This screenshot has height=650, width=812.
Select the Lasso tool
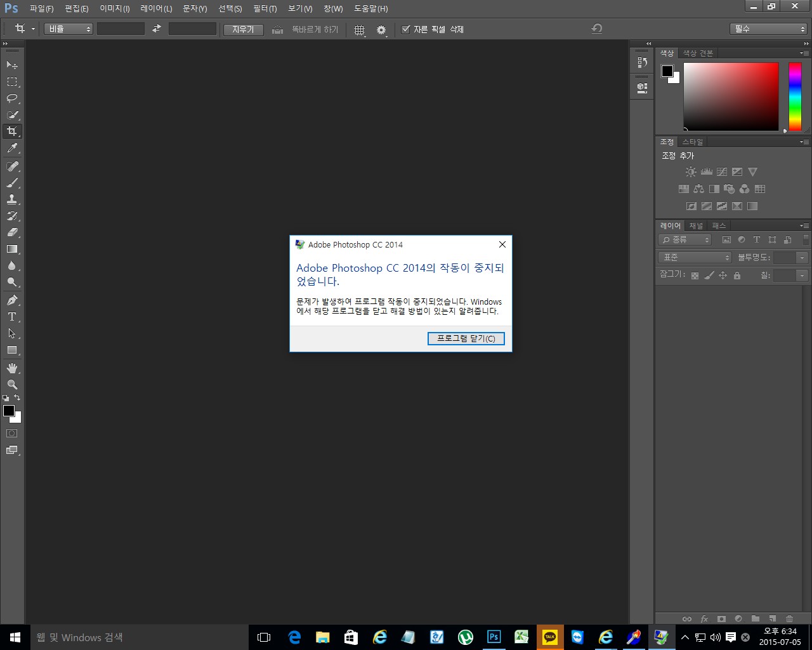pyautogui.click(x=12, y=98)
